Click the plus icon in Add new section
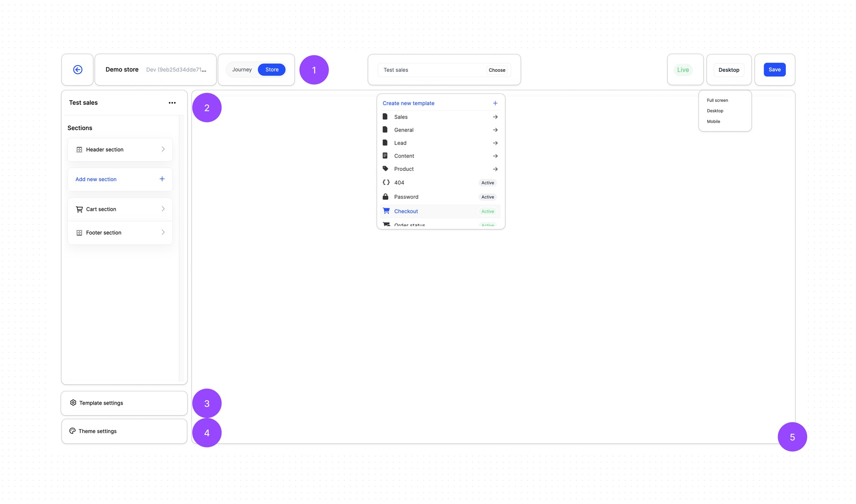Image resolution: width=856 pixels, height=504 pixels. coord(162,179)
